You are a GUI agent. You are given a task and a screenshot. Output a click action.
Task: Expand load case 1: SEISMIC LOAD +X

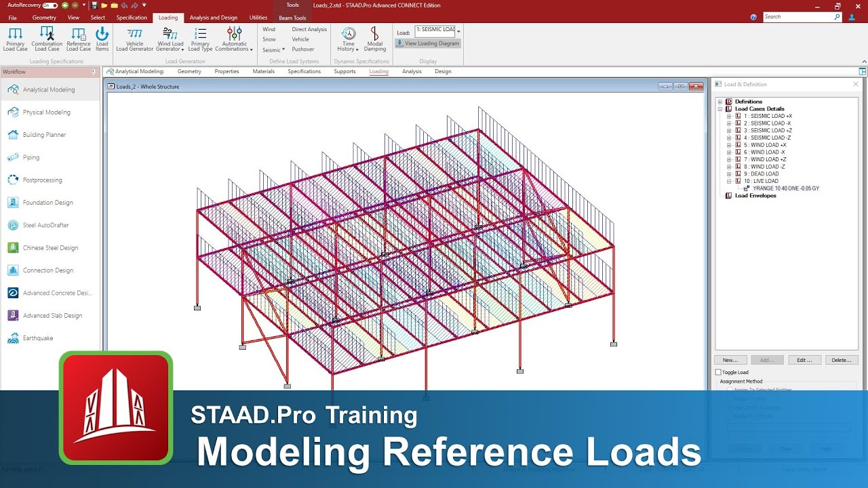[x=729, y=116]
